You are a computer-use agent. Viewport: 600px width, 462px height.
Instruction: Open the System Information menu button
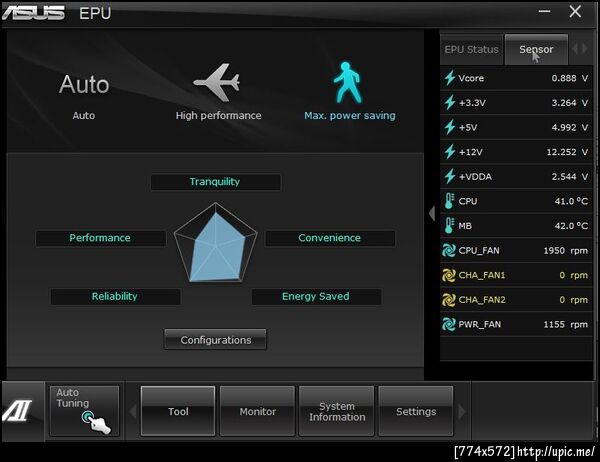pos(337,411)
